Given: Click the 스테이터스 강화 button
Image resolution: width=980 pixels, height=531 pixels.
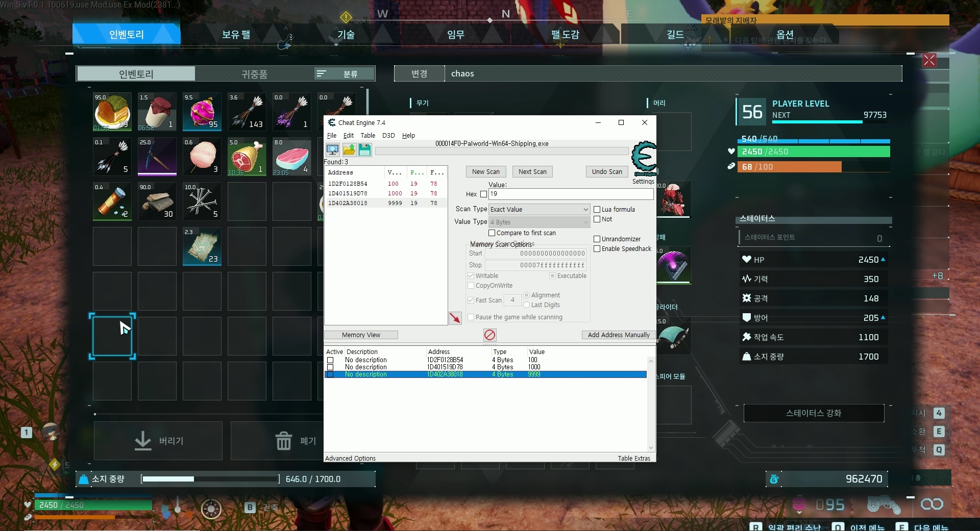Looking at the screenshot, I should tap(814, 413).
